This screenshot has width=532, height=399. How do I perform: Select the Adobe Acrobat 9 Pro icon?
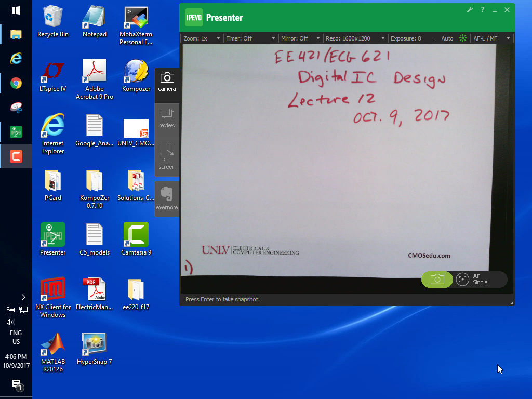[x=95, y=79]
